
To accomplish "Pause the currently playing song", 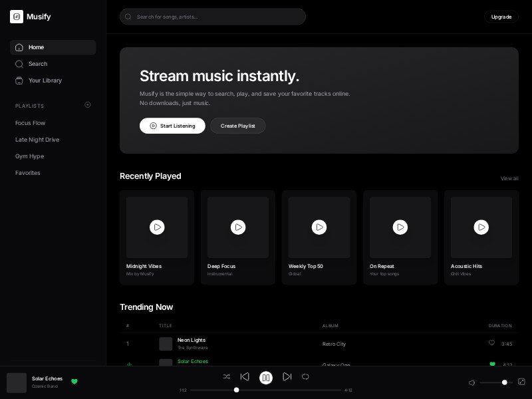I will coord(266,378).
